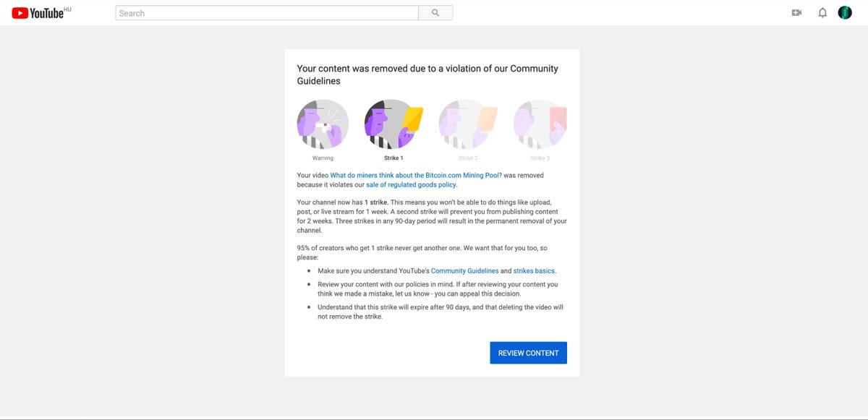Open the Community Guidelines link
868x420 pixels.
tap(464, 271)
